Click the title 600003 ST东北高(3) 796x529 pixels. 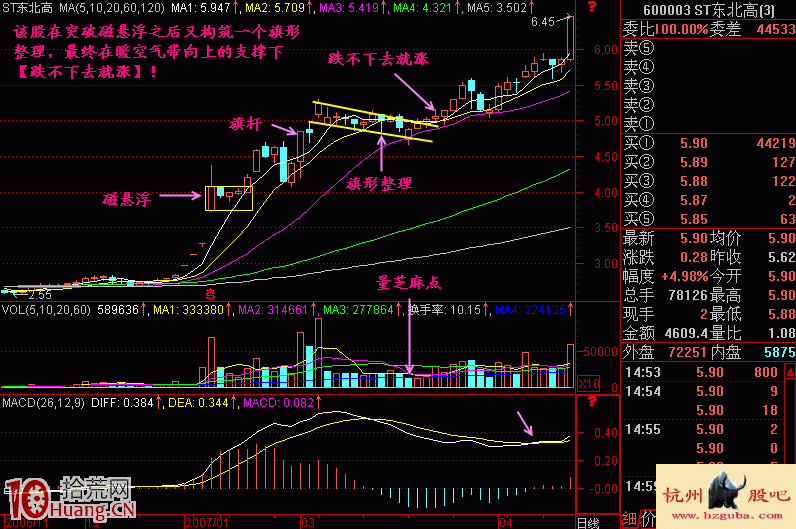click(709, 11)
